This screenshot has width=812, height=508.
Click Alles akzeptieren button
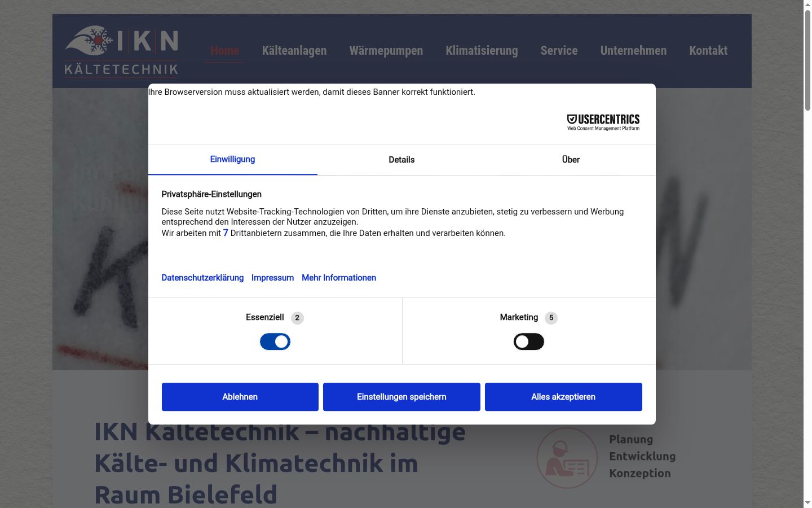pyautogui.click(x=563, y=397)
